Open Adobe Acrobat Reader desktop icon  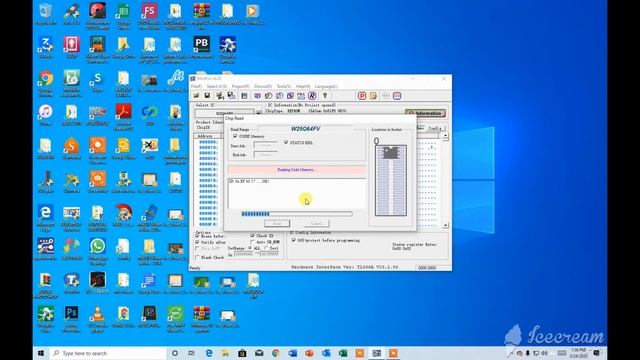point(123,111)
